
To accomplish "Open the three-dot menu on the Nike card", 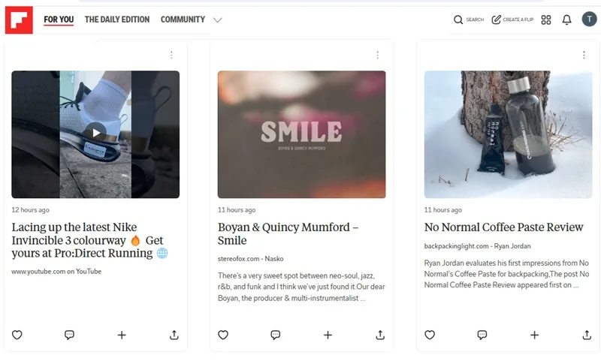I will point(172,55).
